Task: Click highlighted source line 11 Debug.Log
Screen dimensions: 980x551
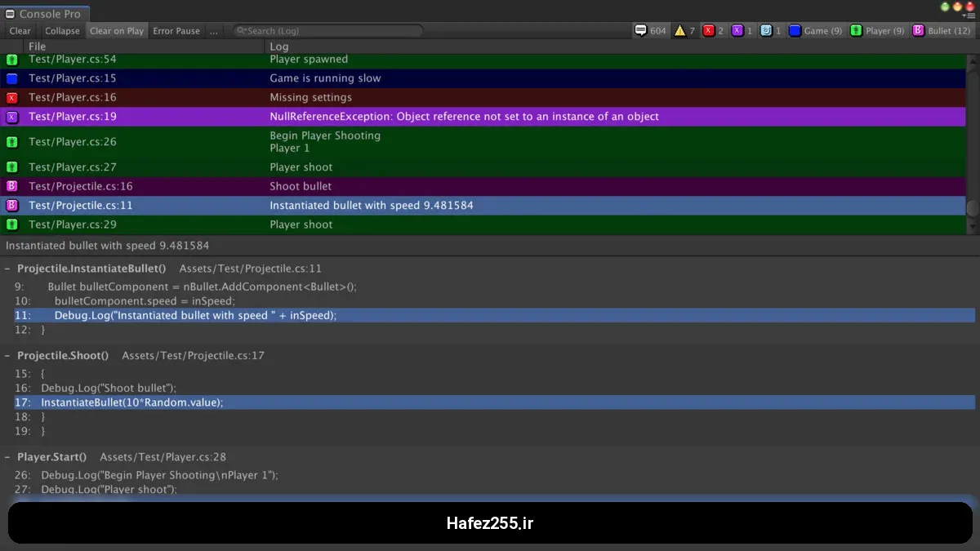Action: (495, 315)
